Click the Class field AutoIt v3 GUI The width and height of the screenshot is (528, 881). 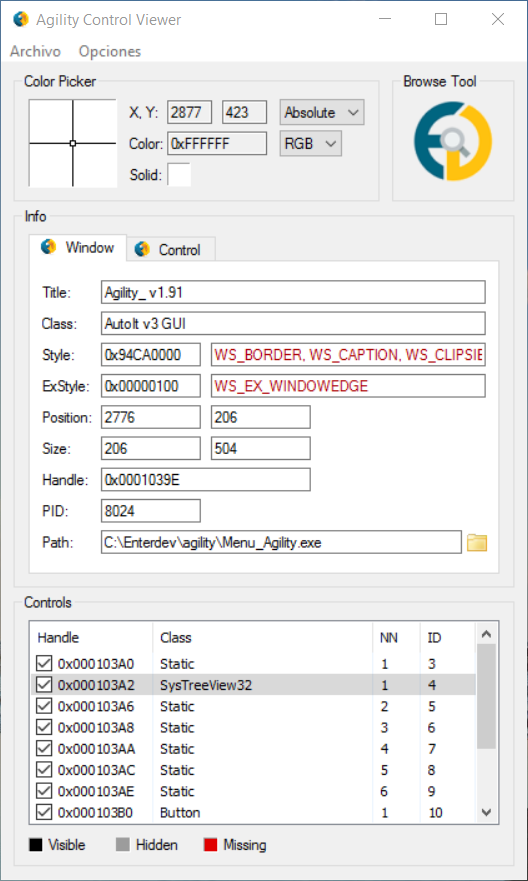tap(293, 324)
